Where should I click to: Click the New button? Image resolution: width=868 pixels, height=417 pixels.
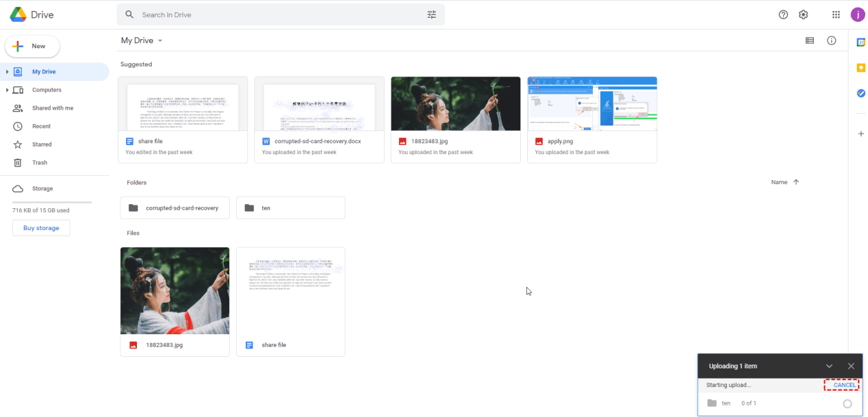pyautogui.click(x=32, y=46)
